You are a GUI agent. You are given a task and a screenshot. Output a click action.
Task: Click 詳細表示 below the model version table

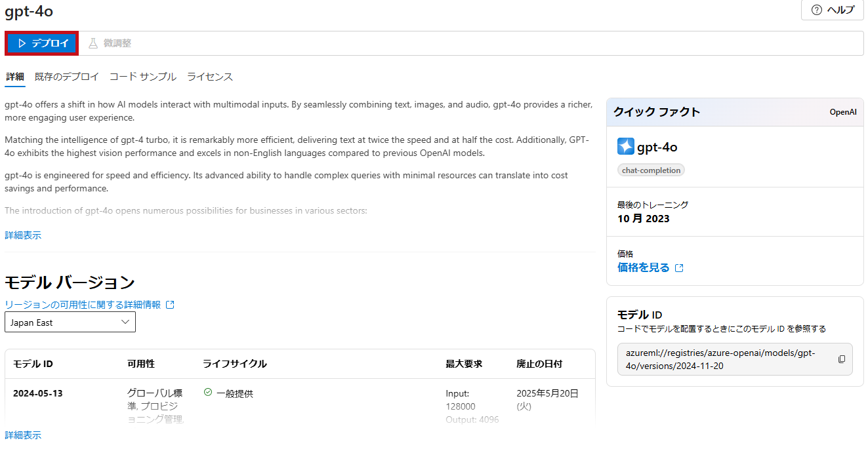pos(23,435)
